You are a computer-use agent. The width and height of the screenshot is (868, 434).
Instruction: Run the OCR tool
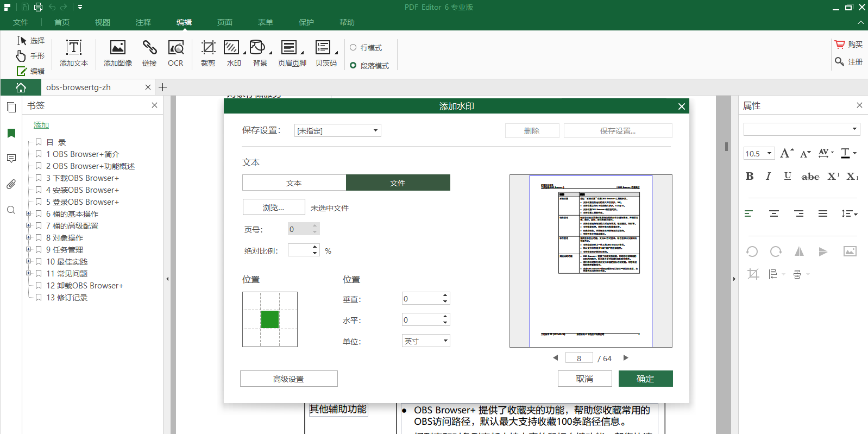[175, 53]
